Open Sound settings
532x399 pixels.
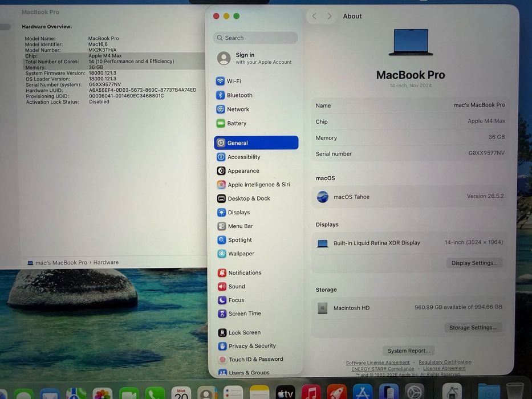[x=256, y=286]
